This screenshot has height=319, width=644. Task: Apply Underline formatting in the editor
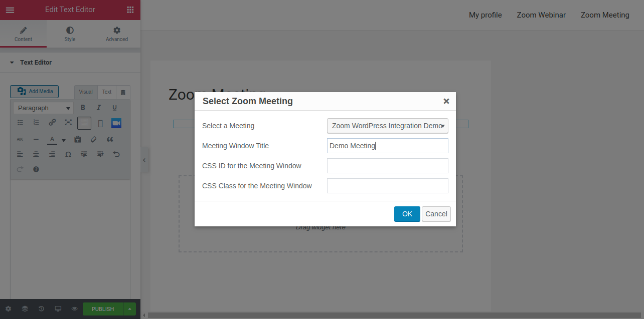click(x=114, y=108)
